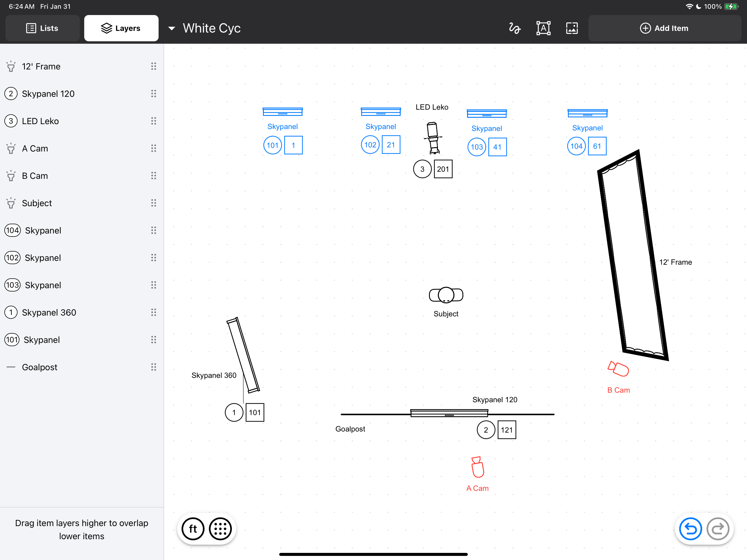This screenshot has width=747, height=560.
Task: Select the Skypanel 360 fixture on canvas
Action: pyautogui.click(x=243, y=355)
